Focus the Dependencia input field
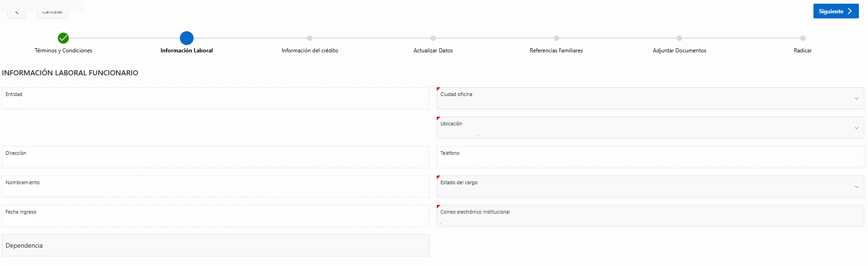Viewport: 868px width, 266px height. (216, 245)
